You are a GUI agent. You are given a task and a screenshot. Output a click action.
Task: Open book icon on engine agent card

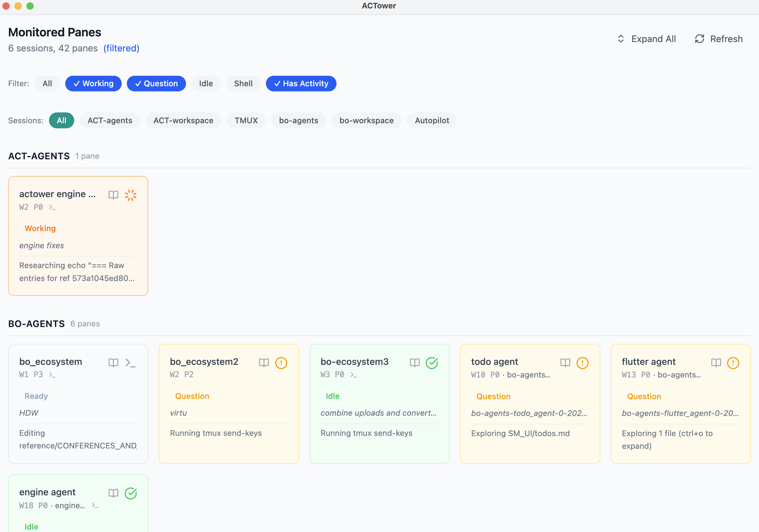pyautogui.click(x=113, y=493)
